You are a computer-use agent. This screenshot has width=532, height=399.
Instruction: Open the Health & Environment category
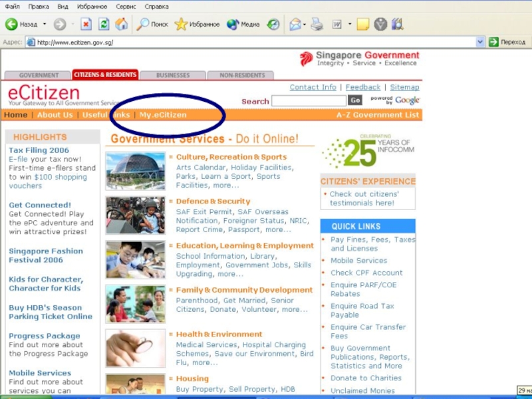point(219,334)
